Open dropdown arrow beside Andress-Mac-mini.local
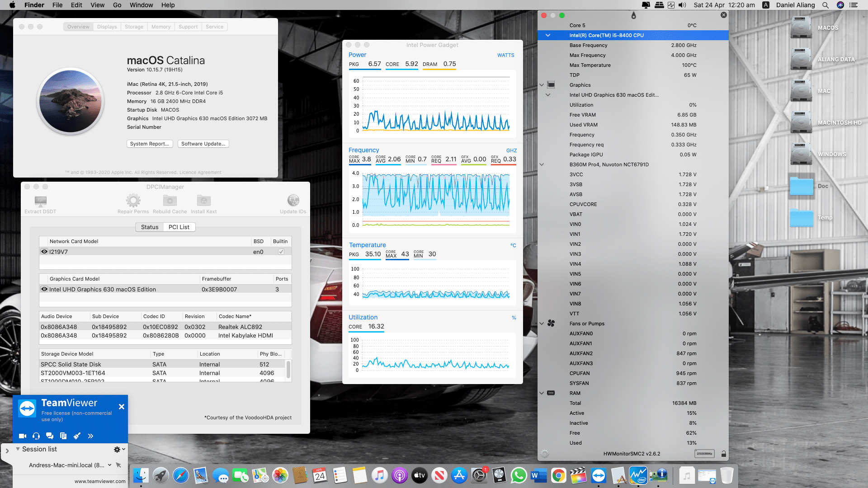 (x=109, y=465)
